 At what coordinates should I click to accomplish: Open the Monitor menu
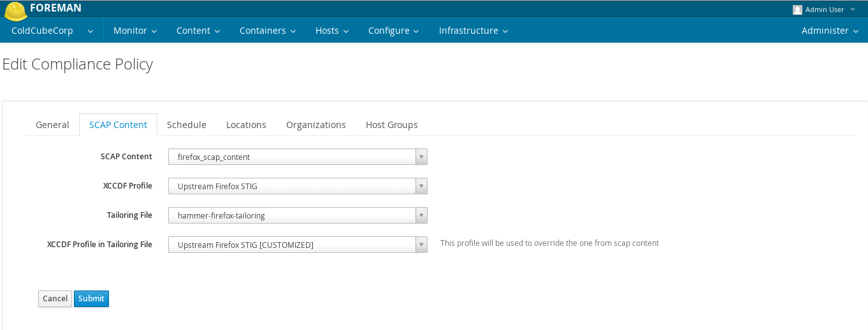point(136,31)
